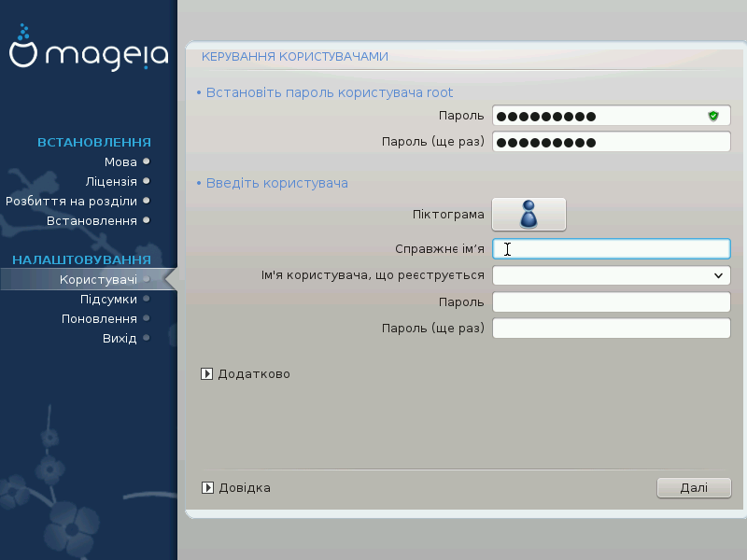Viewport: 747px width, 560px height.
Task: Select the Мова step in sidebar
Action: (120, 161)
